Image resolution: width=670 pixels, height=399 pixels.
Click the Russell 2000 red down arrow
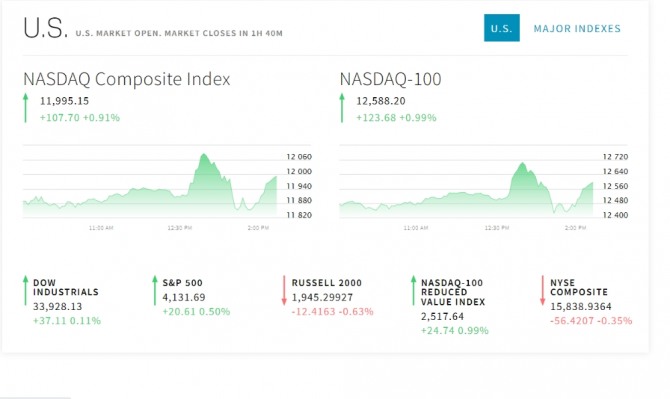(x=284, y=290)
